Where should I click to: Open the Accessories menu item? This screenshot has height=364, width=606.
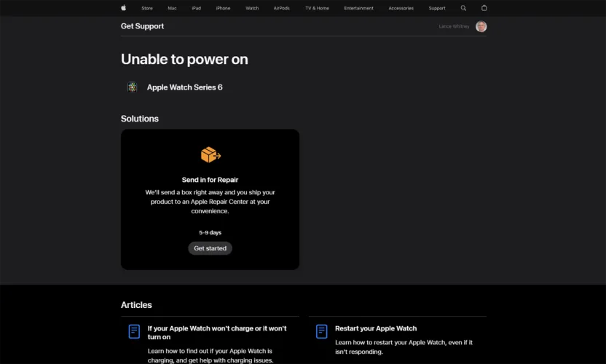point(401,8)
